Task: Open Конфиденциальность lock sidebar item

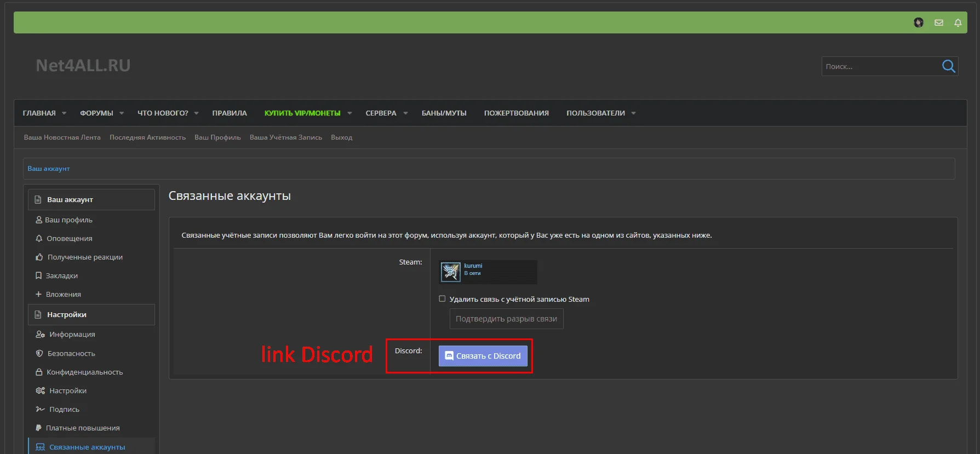Action: (x=84, y=372)
